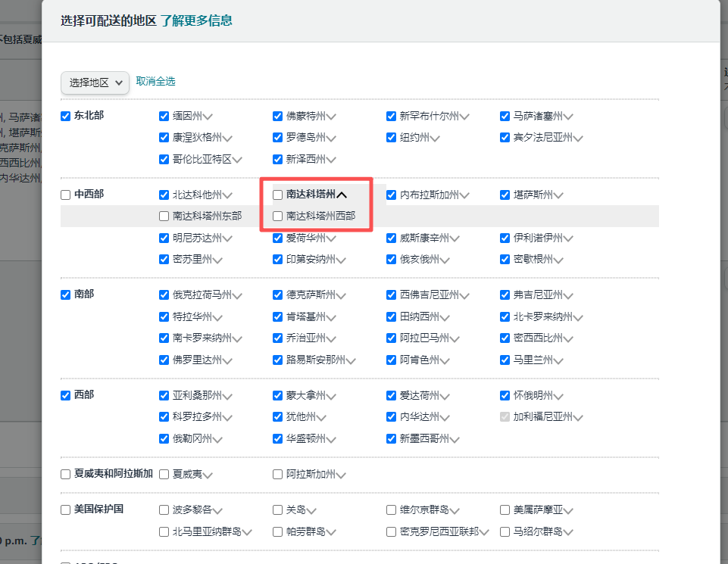This screenshot has width=728, height=564.
Task: Expand the 加利福尼亚州 chevron arrow
Action: tap(578, 418)
